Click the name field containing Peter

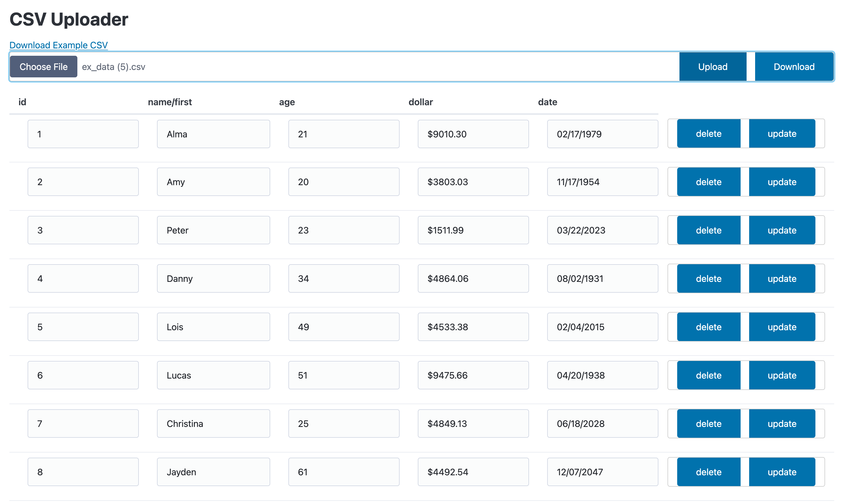(214, 230)
